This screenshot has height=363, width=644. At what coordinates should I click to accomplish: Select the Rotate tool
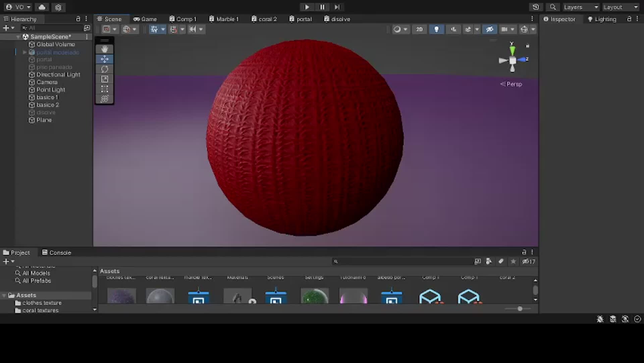pos(104,69)
